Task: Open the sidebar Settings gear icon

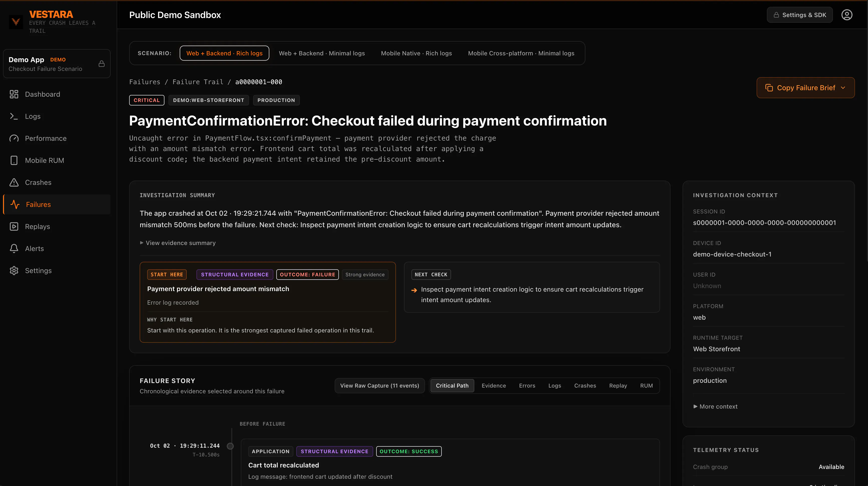Action: pyautogui.click(x=14, y=271)
